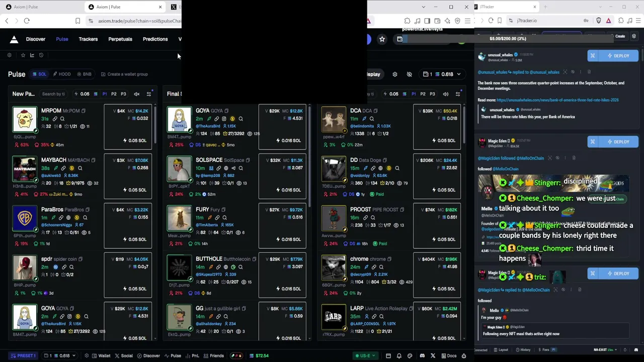Toggle the hidden tokens eye icon
Viewport: 644px width, 362px height.
[x=410, y=74]
